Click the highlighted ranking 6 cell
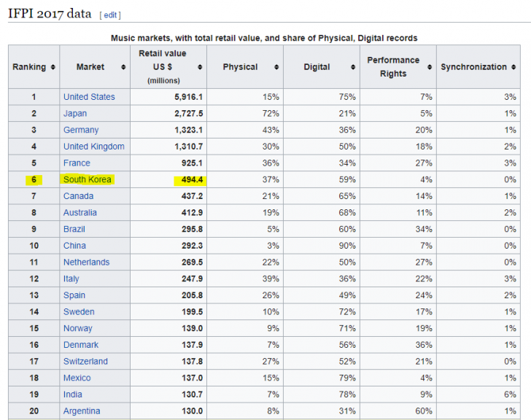Screen dimensions: 531x420 point(34,179)
